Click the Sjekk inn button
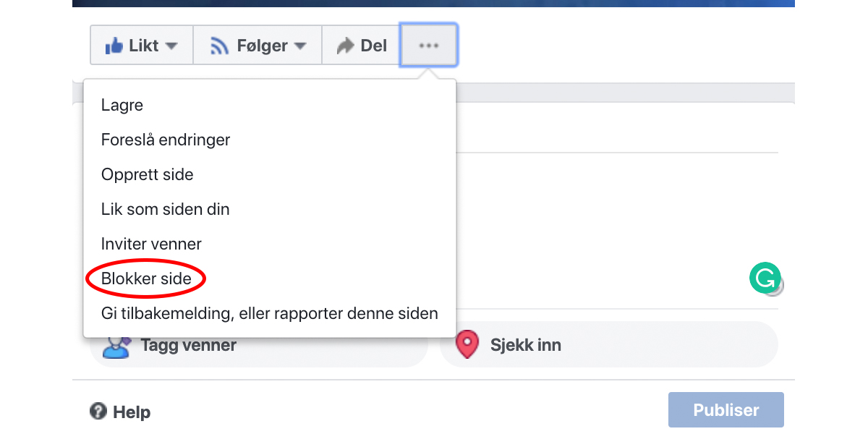Viewport: 868px width, 434px height. [x=525, y=345]
